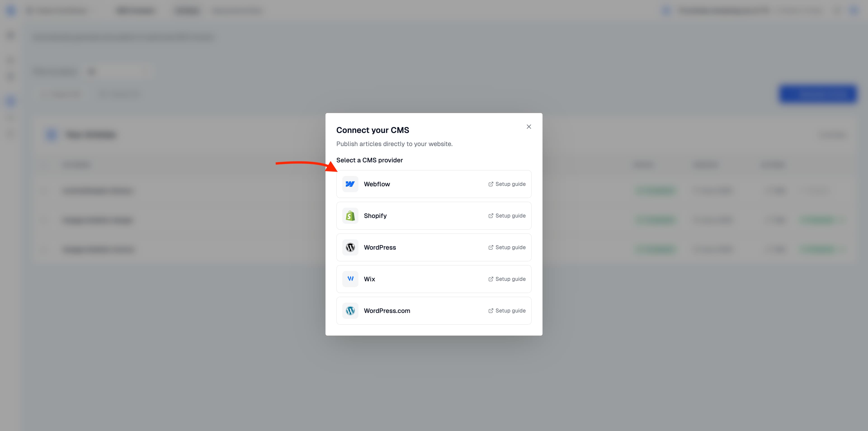Select the "WordPress" provider name label
Viewport: 868px width, 431px height.
[x=380, y=247]
